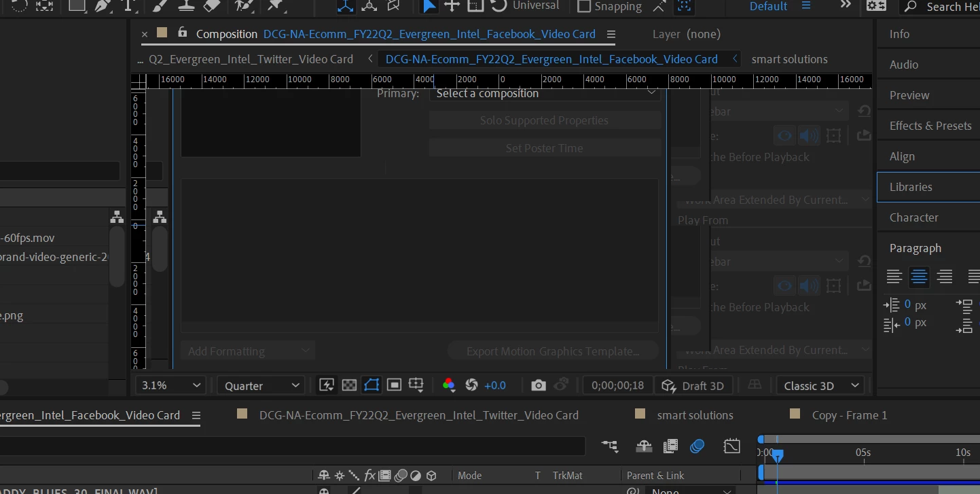Close the Composition viewer tab

145,34
